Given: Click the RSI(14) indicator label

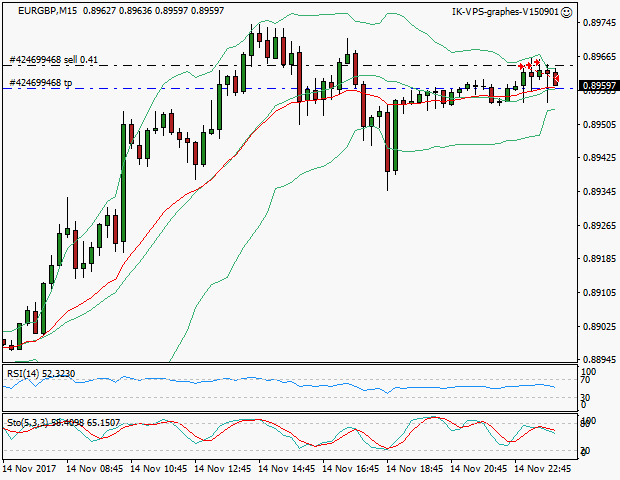Looking at the screenshot, I should click(27, 374).
